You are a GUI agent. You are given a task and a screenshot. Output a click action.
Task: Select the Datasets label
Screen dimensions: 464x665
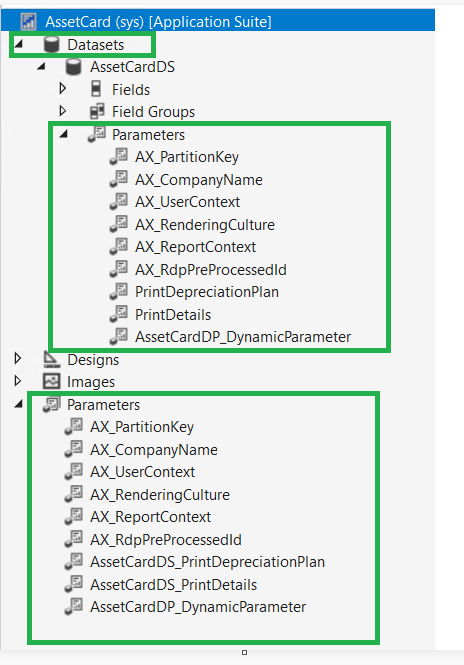click(95, 45)
